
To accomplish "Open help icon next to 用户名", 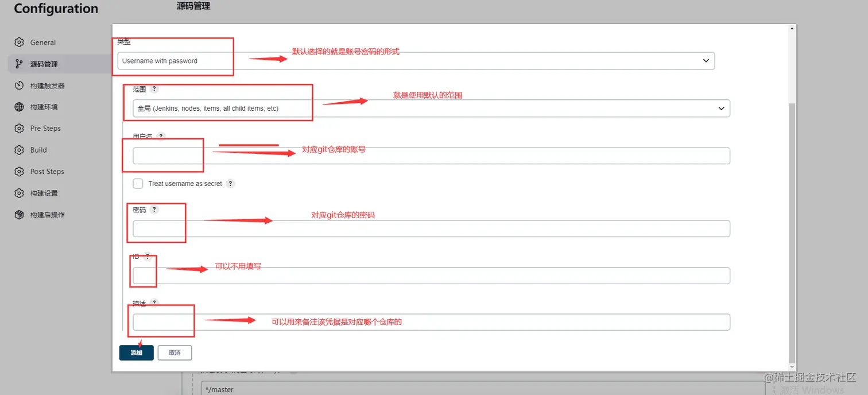I will pos(161,137).
